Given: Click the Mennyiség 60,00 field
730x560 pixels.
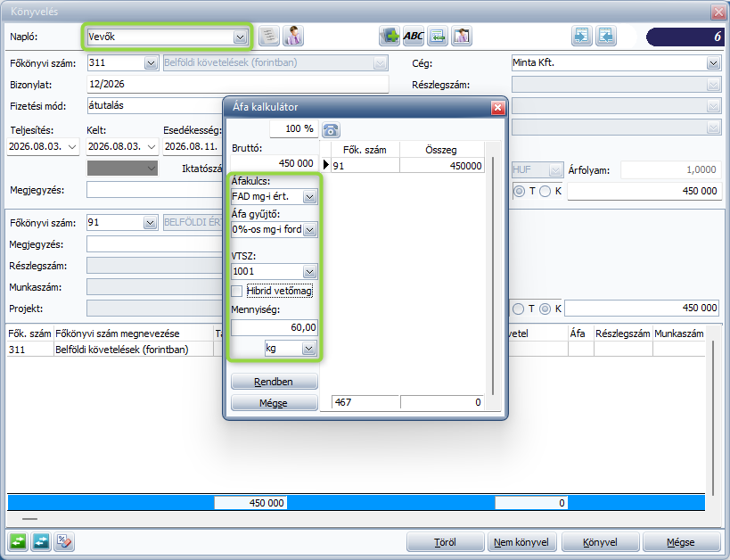Looking at the screenshot, I should click(x=275, y=327).
